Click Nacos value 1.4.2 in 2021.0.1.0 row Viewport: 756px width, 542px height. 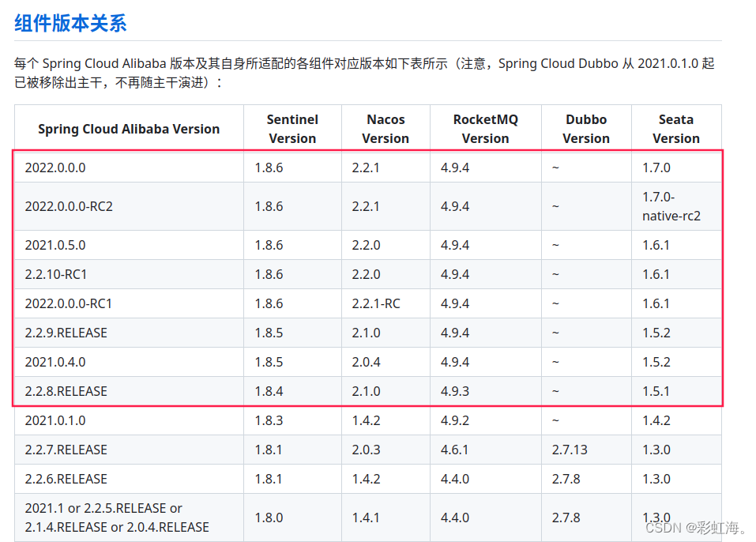[366, 420]
